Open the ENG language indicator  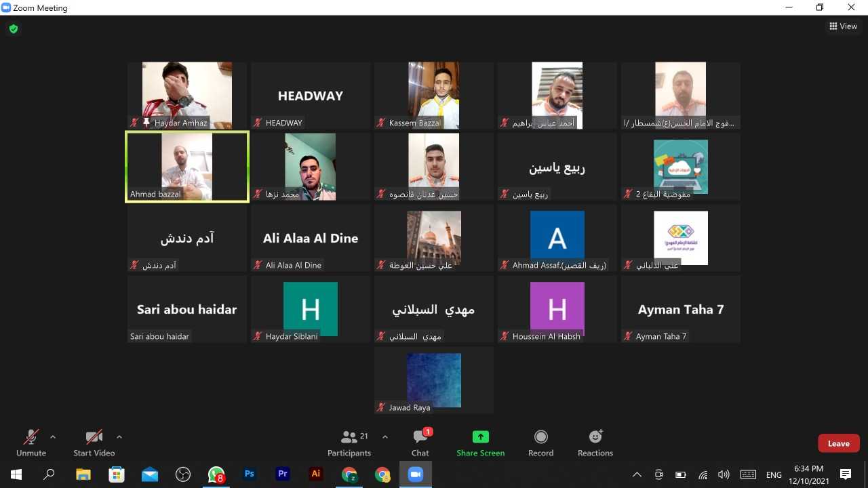(x=774, y=474)
